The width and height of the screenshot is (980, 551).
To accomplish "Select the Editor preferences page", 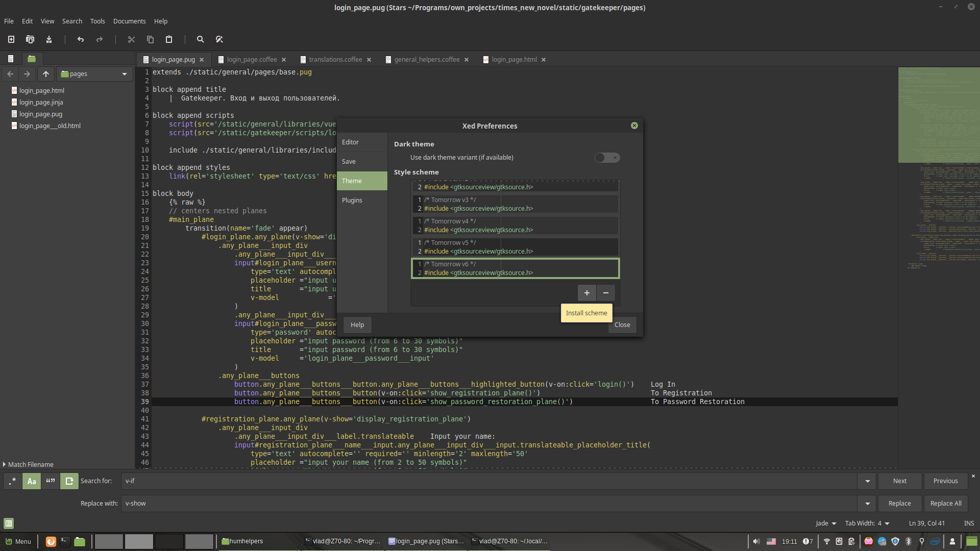I will pyautogui.click(x=362, y=142).
